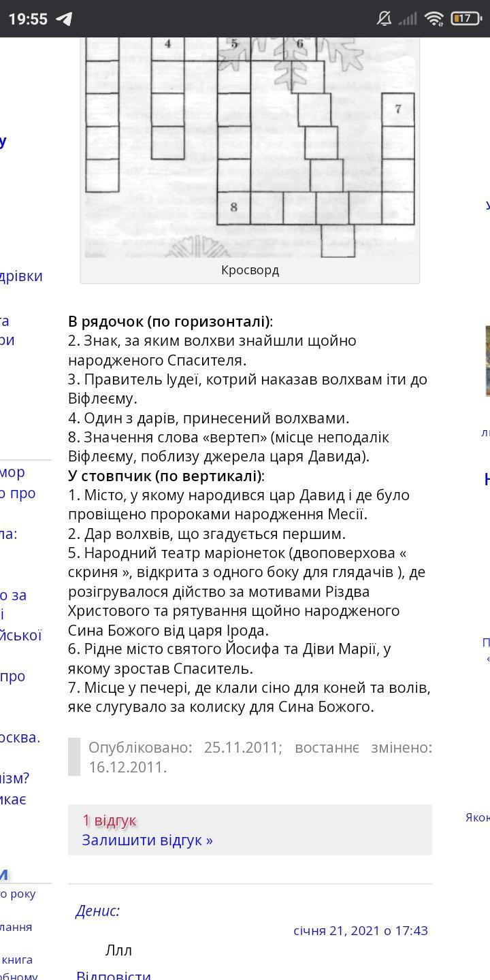This screenshot has height=980, width=490.
Task: Tap the Кросворд image caption
Action: [x=250, y=270]
